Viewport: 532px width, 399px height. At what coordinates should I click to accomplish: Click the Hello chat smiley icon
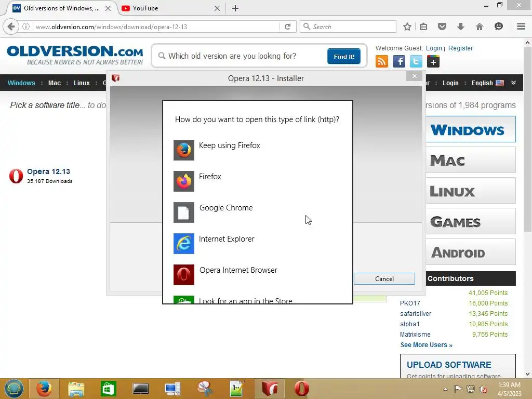[498, 26]
